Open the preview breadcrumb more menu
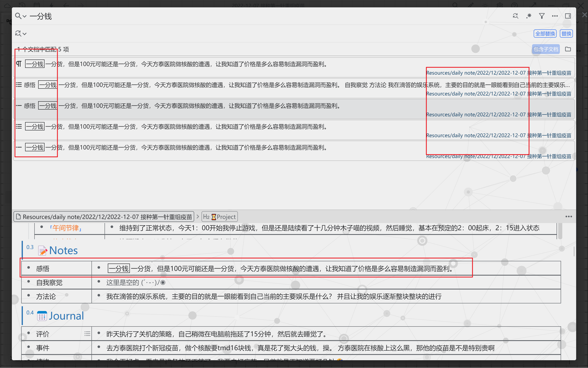Image resolution: width=588 pixels, height=368 pixels. point(569,217)
